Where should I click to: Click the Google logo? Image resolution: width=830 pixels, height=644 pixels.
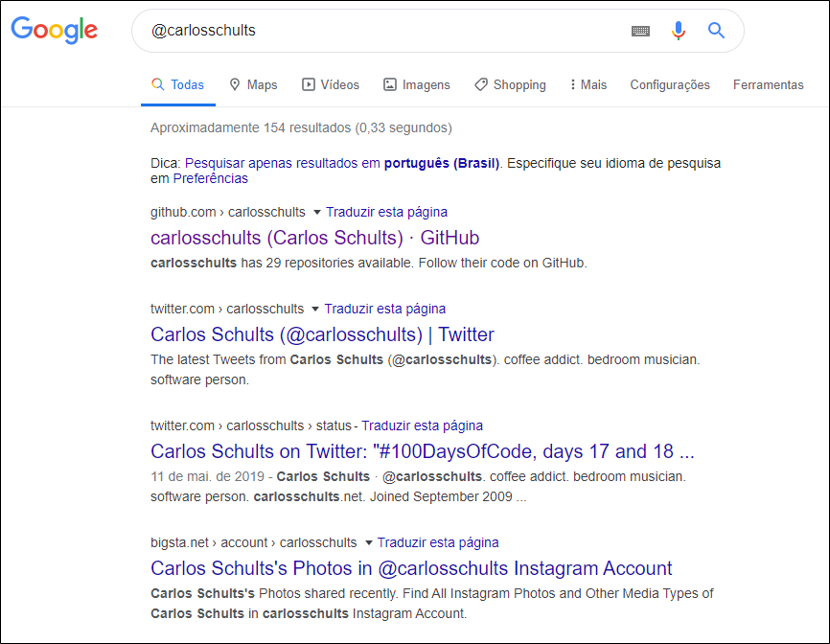tap(54, 30)
